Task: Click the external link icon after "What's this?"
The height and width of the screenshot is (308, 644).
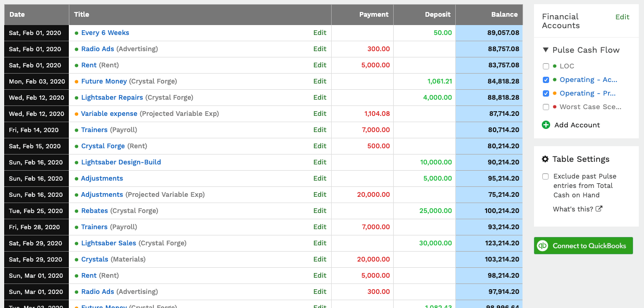Action: (x=598, y=209)
